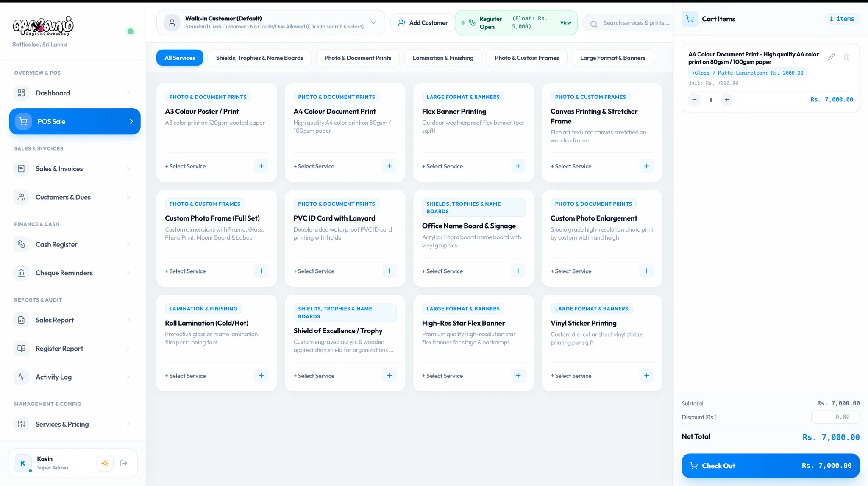Screen dimensions: 868x486
Task: Expand the Walk-in Customer dropdown chevron
Action: point(373,22)
